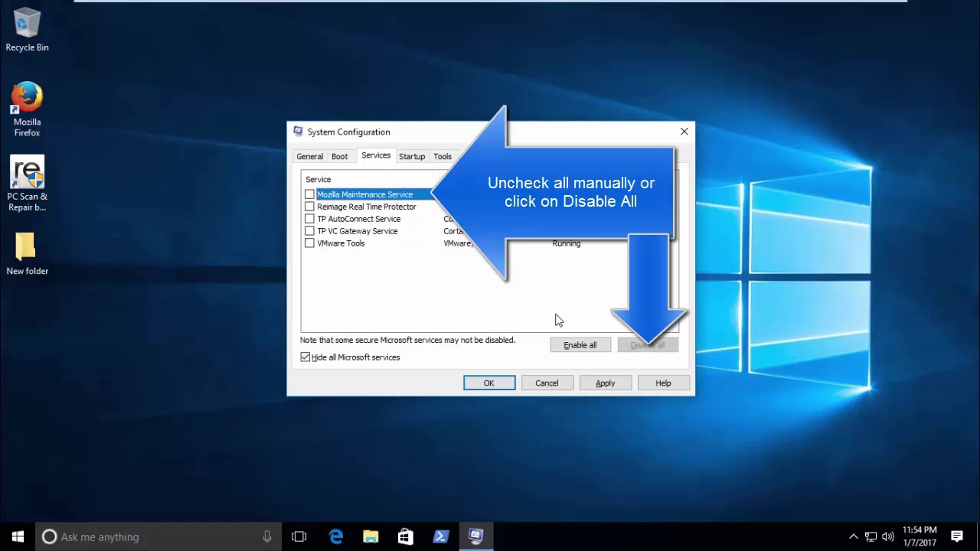Open the Windows Start menu
This screenshot has height=551, width=980.
(18, 536)
